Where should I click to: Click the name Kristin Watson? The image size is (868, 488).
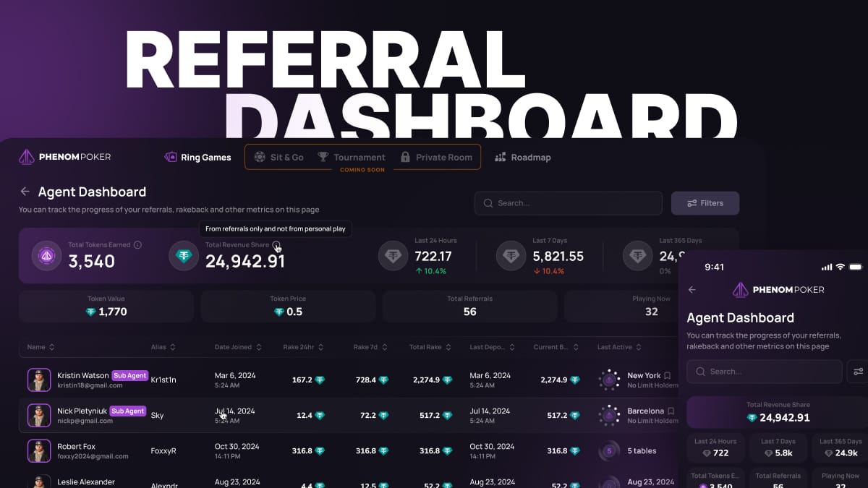coord(83,375)
